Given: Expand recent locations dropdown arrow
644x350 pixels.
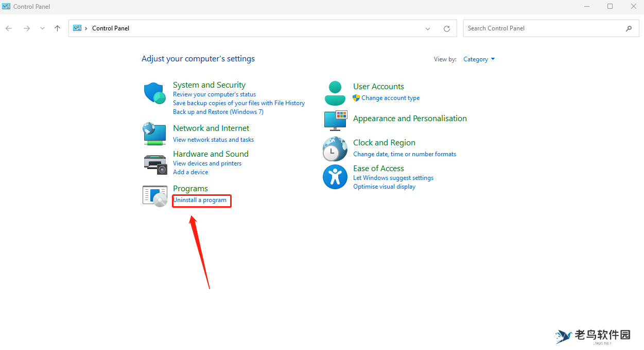Looking at the screenshot, I should pyautogui.click(x=42, y=28).
